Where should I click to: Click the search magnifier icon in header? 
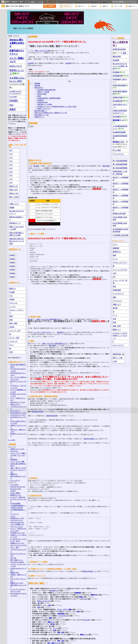pos(113,2)
